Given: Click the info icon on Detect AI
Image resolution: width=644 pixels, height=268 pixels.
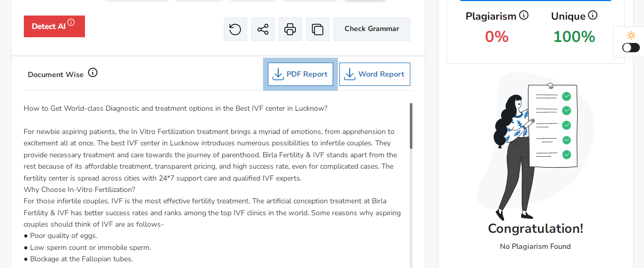Looking at the screenshot, I should click(71, 22).
